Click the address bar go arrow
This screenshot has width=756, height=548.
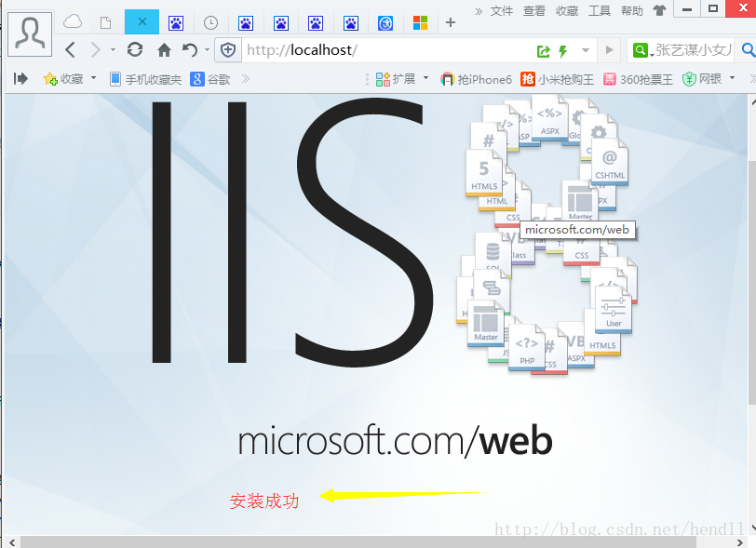tap(610, 50)
